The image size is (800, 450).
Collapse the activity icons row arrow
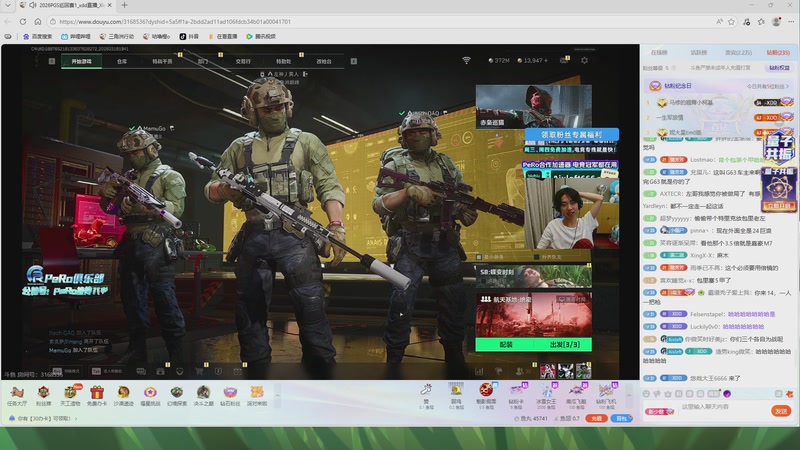278,395
